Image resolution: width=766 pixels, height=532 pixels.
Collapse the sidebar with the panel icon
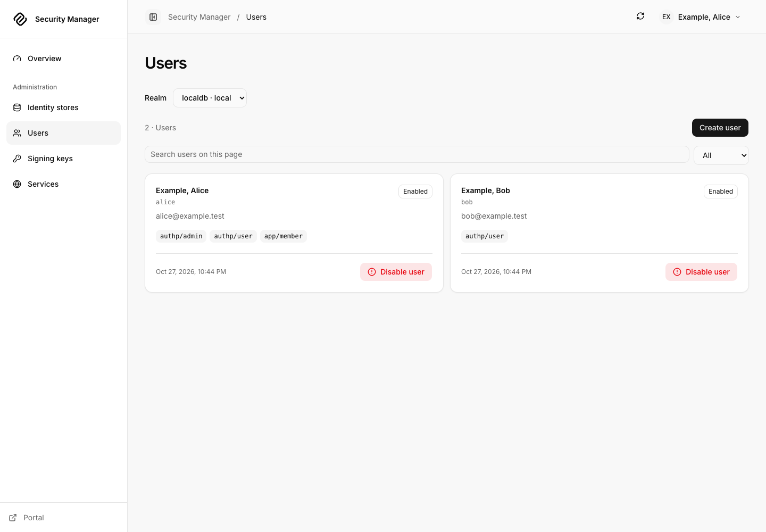(153, 17)
